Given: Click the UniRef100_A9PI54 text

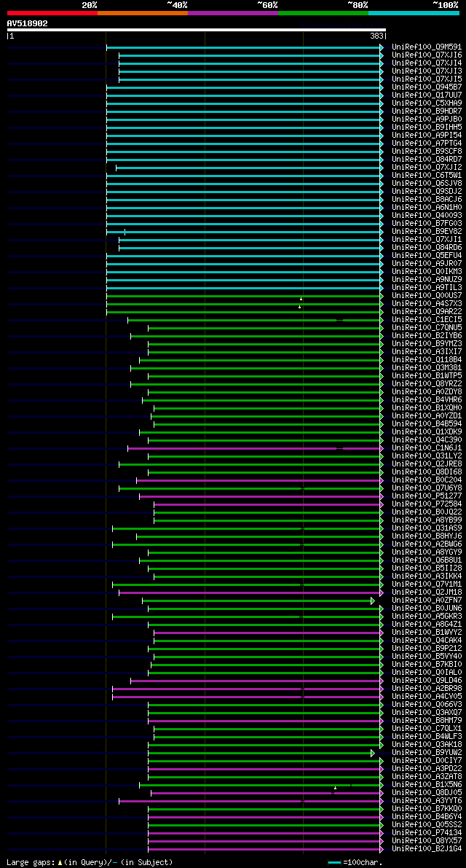Looking at the screenshot, I should [426, 136].
